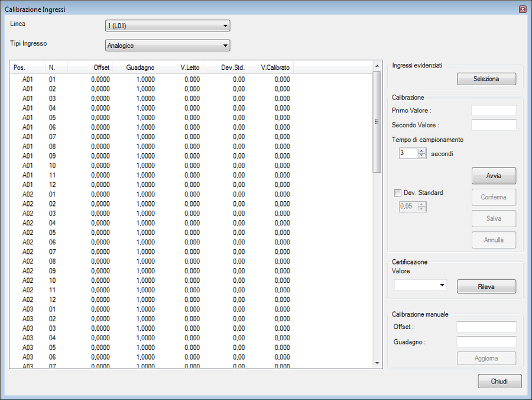Open the Linea dropdown
Viewport: 532px width, 400px height.
tap(167, 26)
